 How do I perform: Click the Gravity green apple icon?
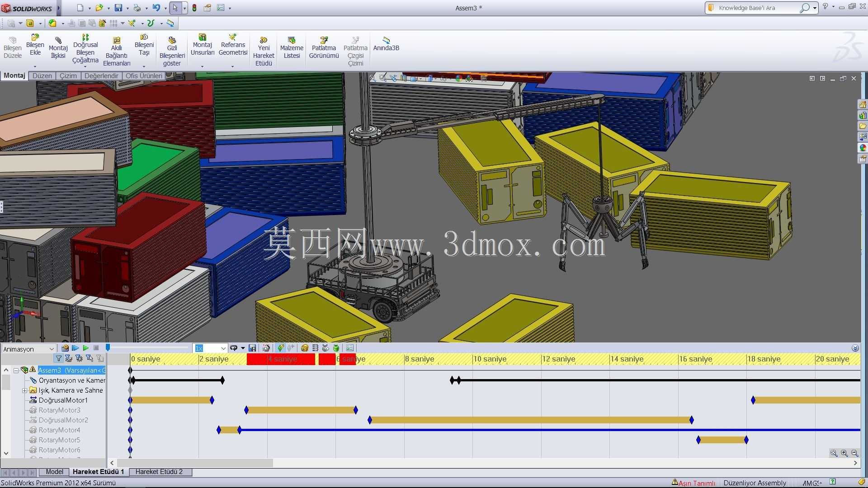(336, 348)
